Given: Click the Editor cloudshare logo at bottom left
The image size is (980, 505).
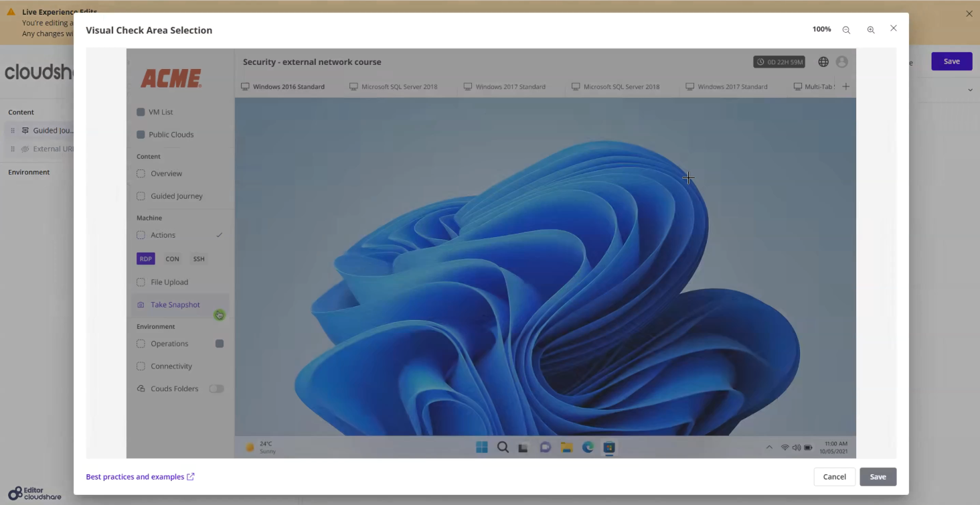Looking at the screenshot, I should pyautogui.click(x=35, y=494).
